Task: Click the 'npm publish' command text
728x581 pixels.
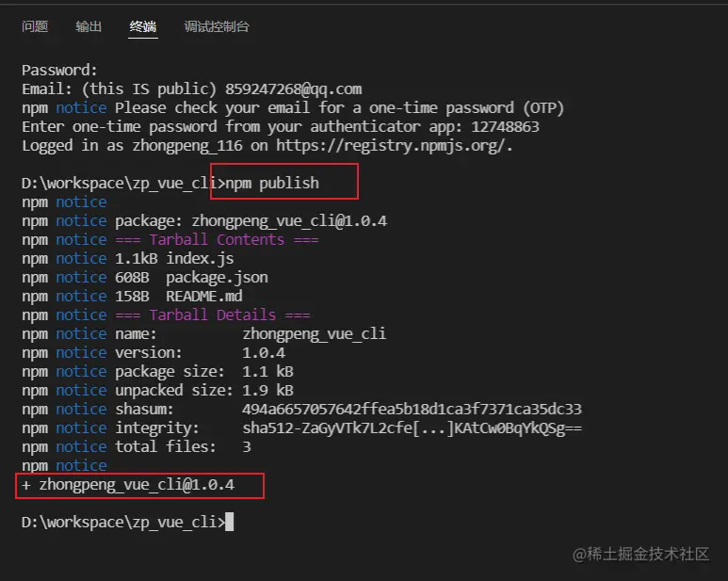Action: tap(272, 184)
